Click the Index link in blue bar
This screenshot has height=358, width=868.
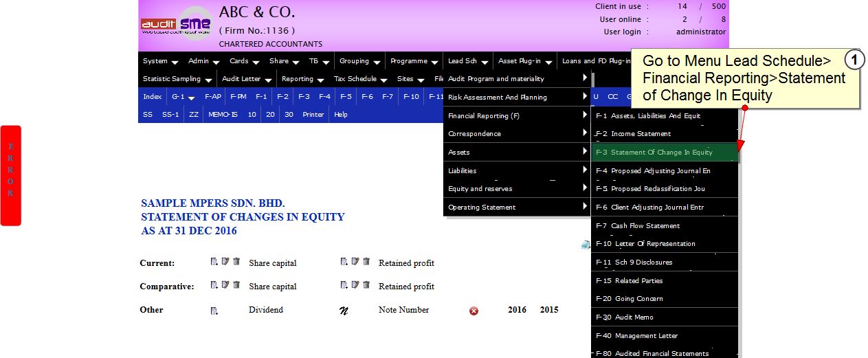click(152, 97)
